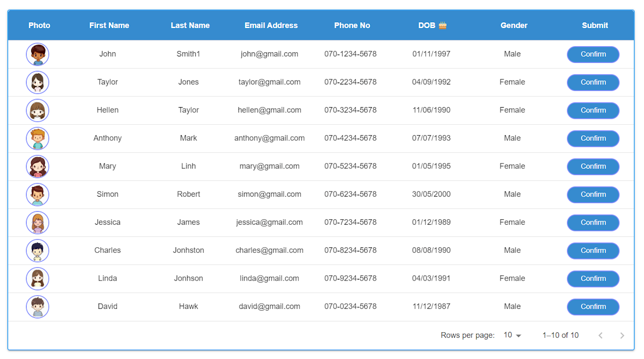
Task: Click the date 11/06/1990
Action: (x=432, y=110)
